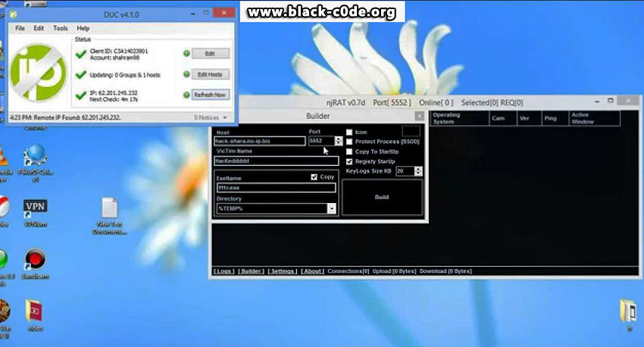The image size is (644, 347).
Task: Open the Help menu in DUC
Action: pyautogui.click(x=83, y=28)
